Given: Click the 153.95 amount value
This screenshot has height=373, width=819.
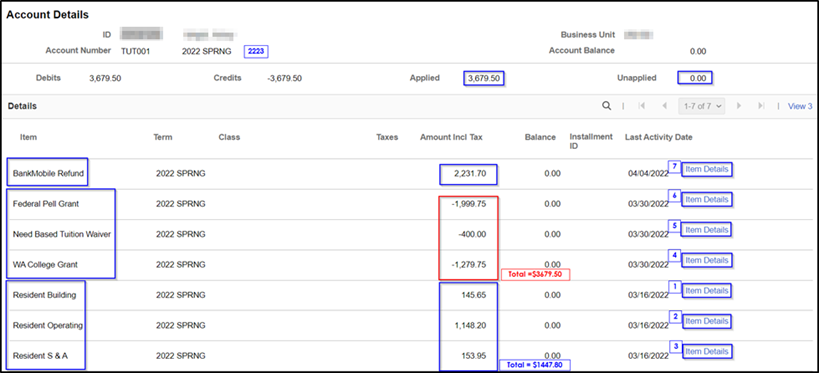Looking at the screenshot, I should (474, 355).
